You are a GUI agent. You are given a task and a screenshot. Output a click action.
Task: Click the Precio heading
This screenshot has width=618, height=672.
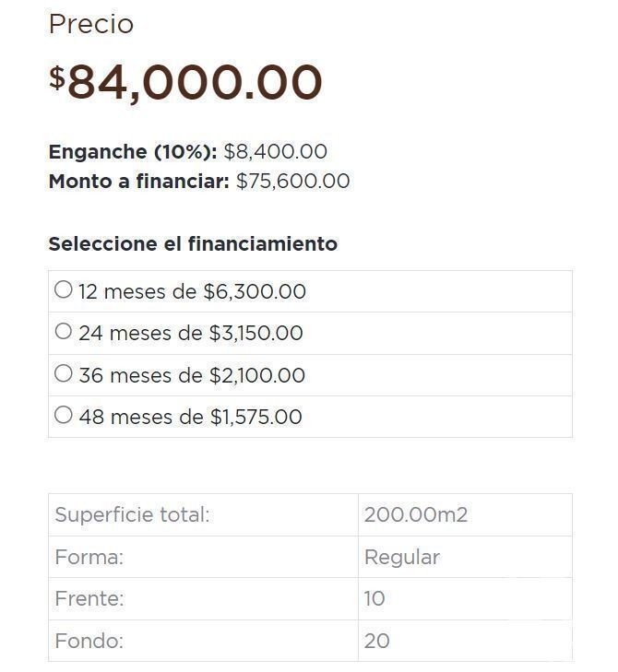pyautogui.click(x=91, y=24)
